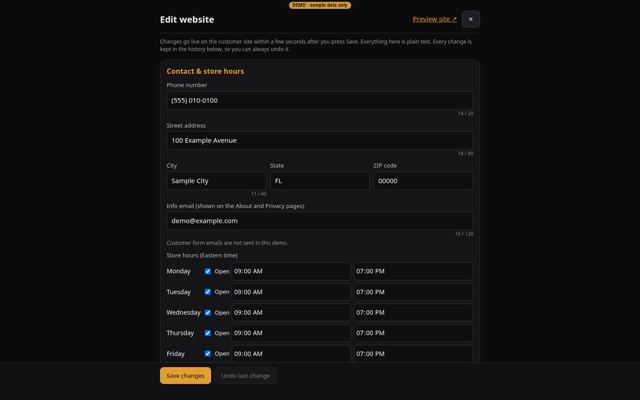Select the Contact & store hours heading
The height and width of the screenshot is (400, 640).
(x=205, y=71)
